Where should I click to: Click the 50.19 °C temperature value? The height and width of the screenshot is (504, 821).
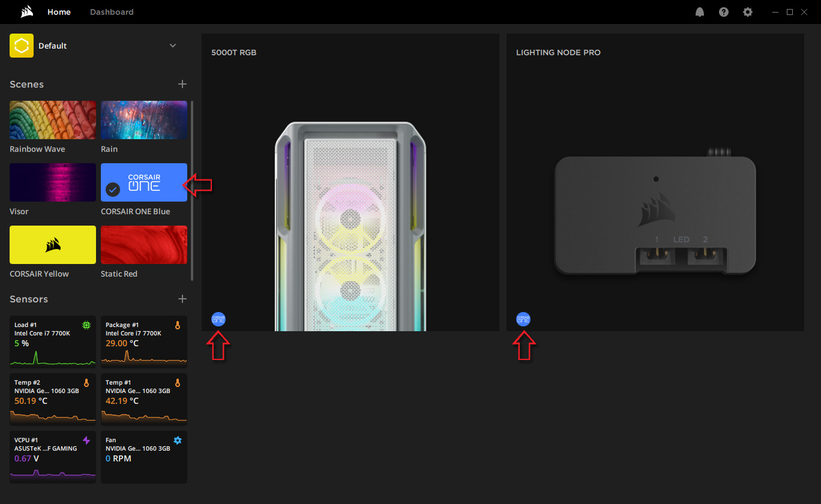pyautogui.click(x=31, y=401)
